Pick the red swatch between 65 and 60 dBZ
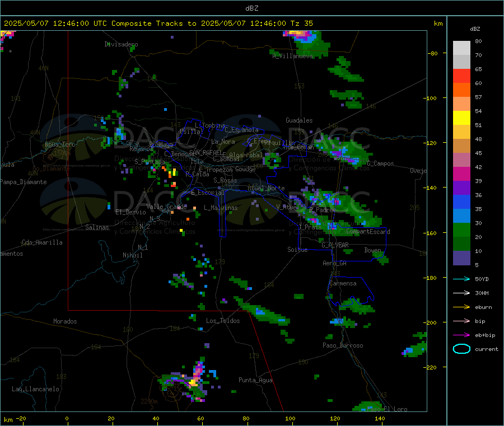Viewport: 504px width, 426px height. click(461, 76)
